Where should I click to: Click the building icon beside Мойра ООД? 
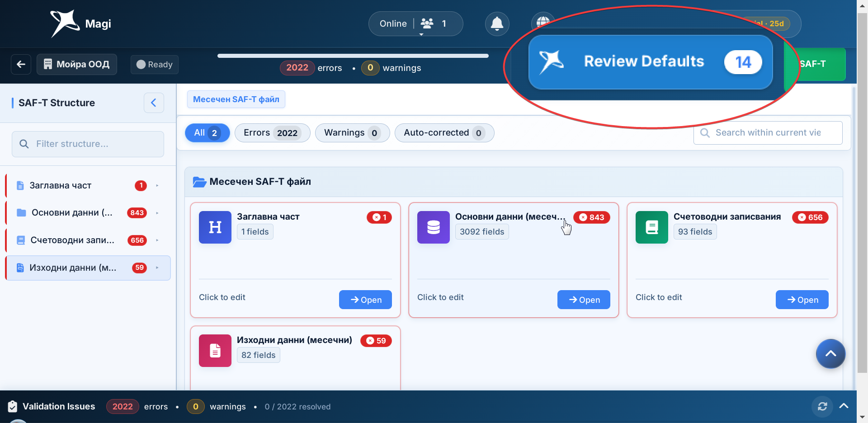click(x=48, y=64)
